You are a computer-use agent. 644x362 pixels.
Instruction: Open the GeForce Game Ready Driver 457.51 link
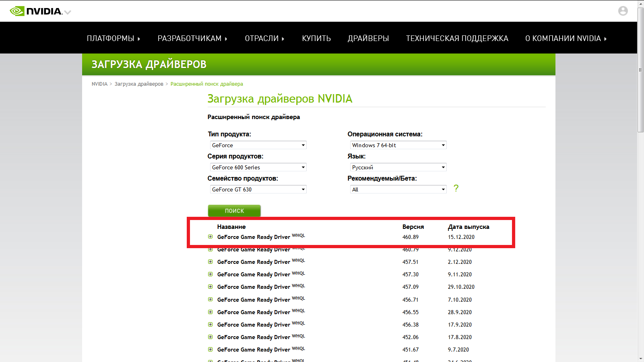pyautogui.click(x=261, y=261)
